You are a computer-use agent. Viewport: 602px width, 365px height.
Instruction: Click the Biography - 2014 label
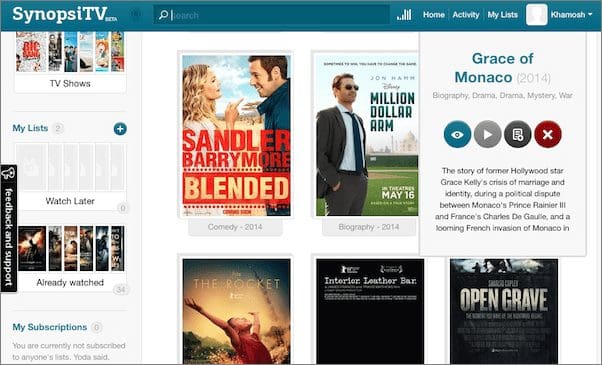[369, 227]
